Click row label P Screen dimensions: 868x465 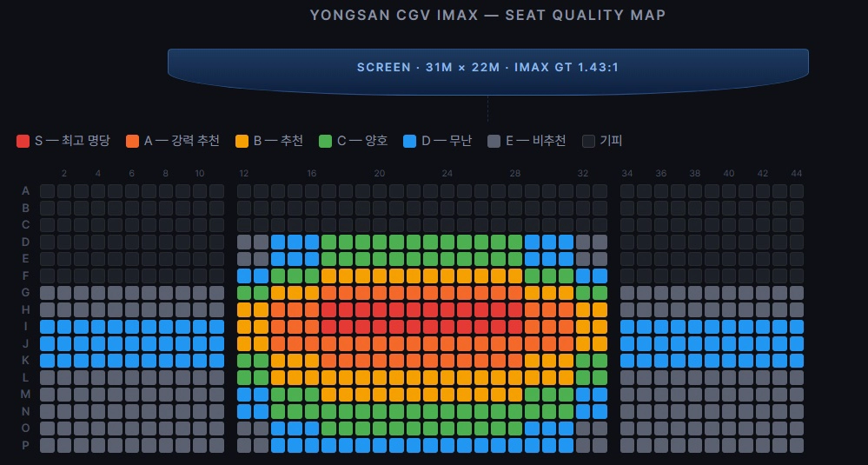[x=25, y=446]
